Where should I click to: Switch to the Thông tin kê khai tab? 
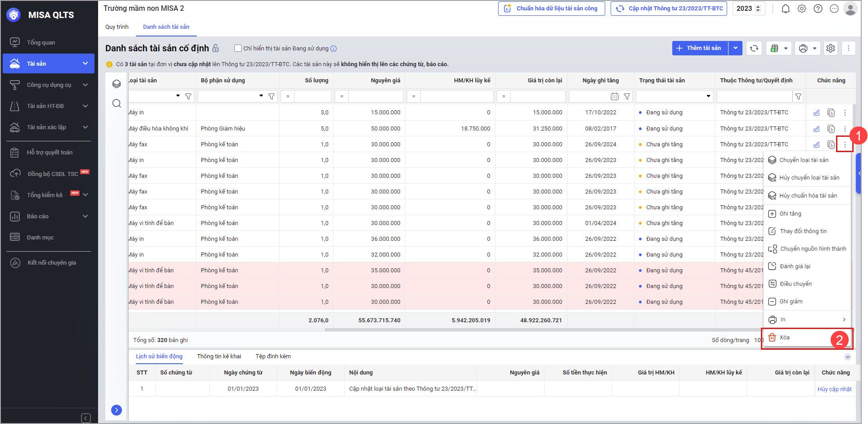(219, 356)
